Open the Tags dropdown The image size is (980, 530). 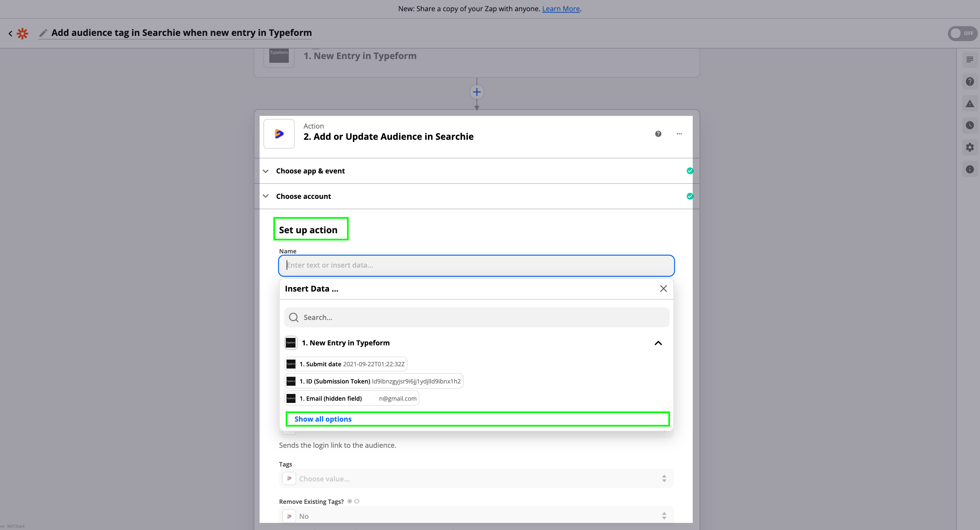476,479
